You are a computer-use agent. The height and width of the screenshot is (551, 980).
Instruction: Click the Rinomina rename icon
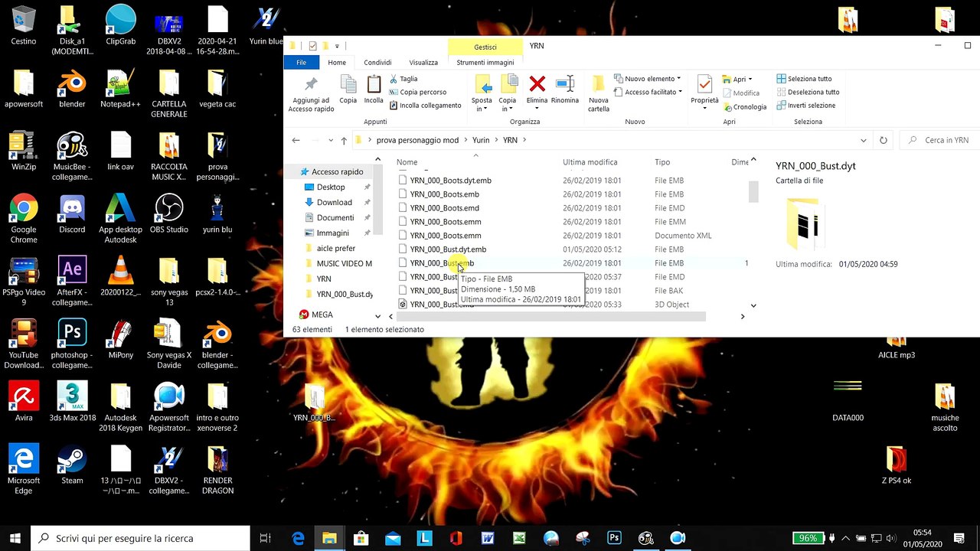click(x=565, y=83)
